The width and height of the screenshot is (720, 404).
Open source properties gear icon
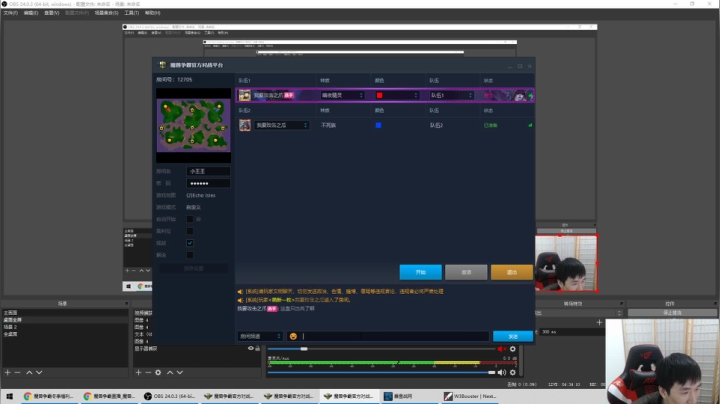point(158,372)
